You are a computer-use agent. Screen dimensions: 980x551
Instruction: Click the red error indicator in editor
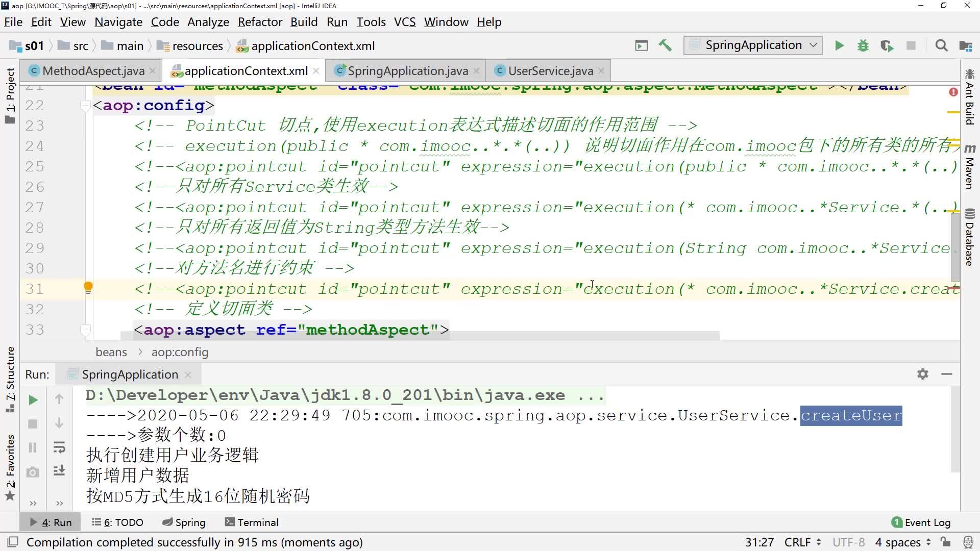[x=953, y=92]
